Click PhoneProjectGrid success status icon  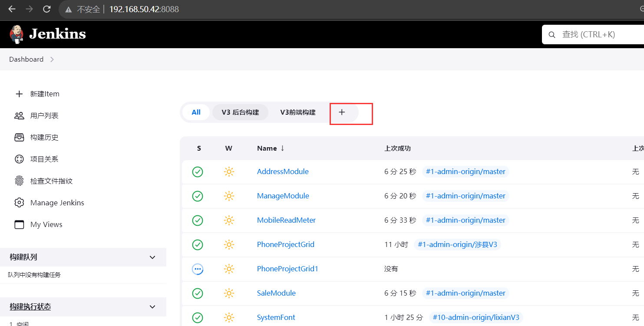coord(198,245)
